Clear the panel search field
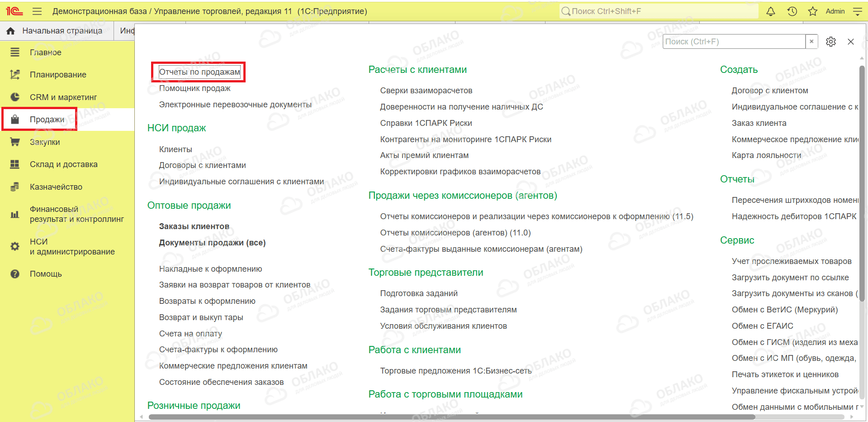Viewport: 868px width, 422px height. (x=811, y=42)
